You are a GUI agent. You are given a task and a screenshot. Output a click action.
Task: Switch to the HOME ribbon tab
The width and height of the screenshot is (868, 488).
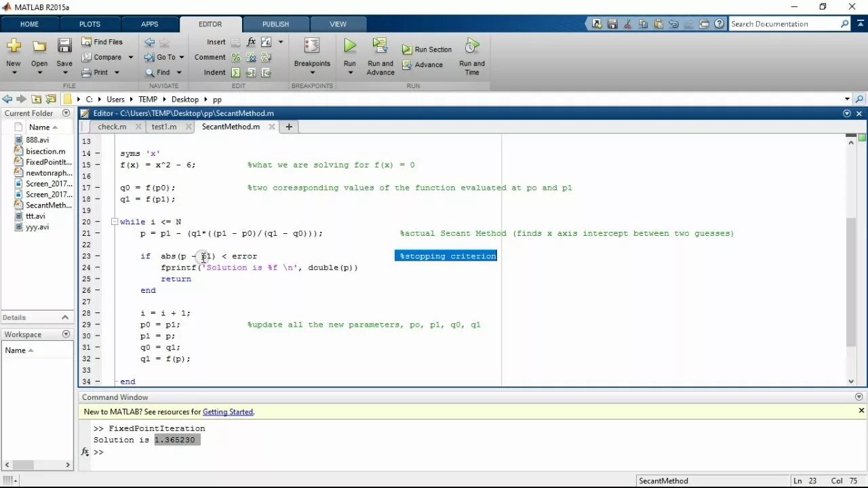point(29,24)
